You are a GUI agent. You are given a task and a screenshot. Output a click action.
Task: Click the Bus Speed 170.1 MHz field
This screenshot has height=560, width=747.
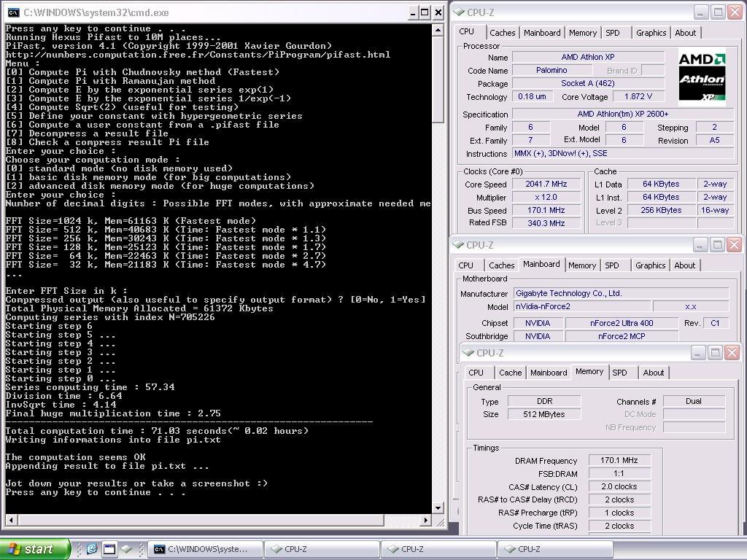click(x=546, y=210)
